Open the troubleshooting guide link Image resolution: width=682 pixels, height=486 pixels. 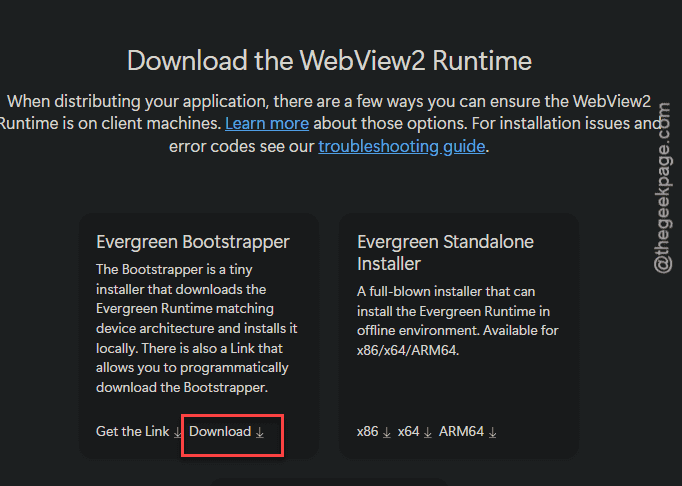click(x=401, y=147)
